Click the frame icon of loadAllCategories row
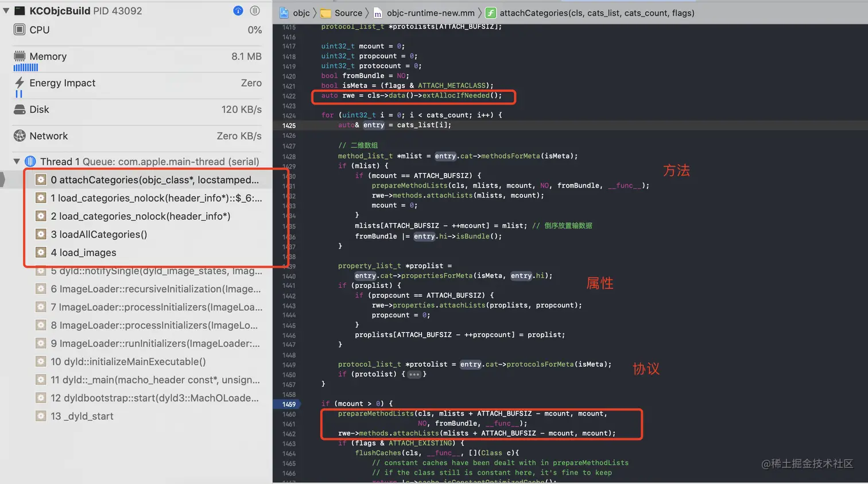This screenshot has width=868, height=484. (x=41, y=234)
